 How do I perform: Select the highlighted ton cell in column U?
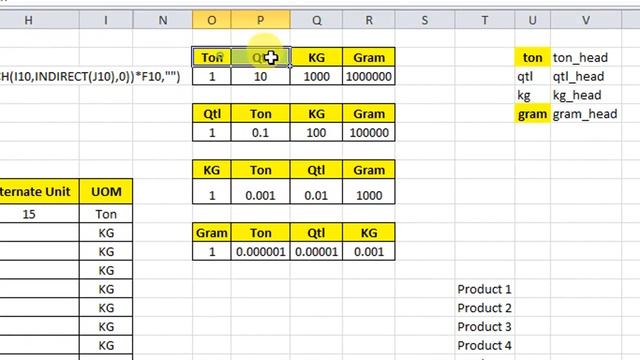532,57
